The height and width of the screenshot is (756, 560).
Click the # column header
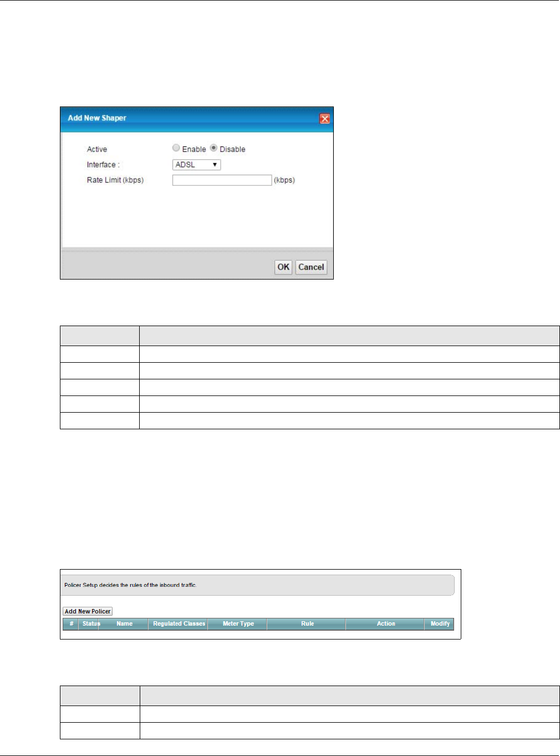tap(71, 624)
